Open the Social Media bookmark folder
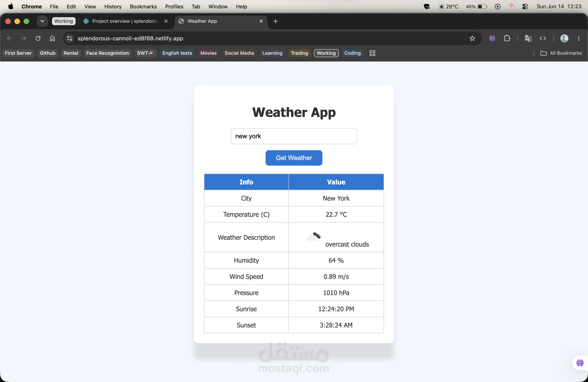The image size is (588, 382). click(239, 53)
